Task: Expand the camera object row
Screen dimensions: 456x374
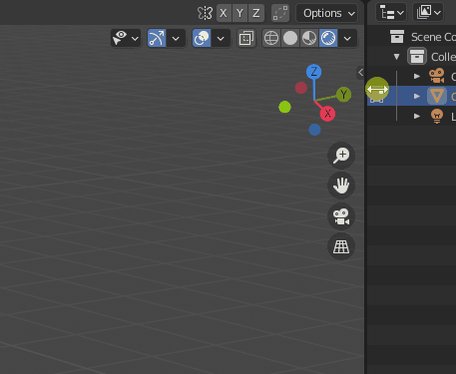Action: [416, 76]
